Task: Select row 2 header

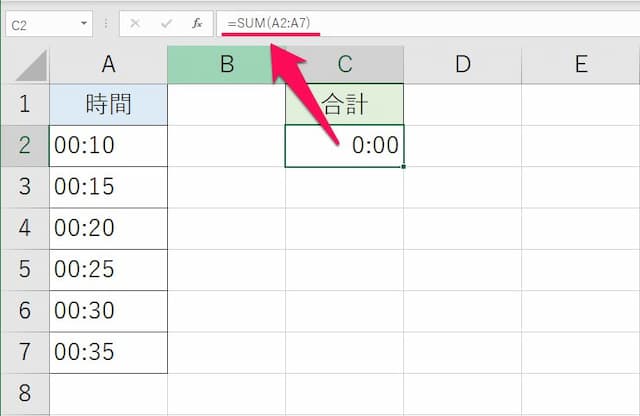Action: point(25,146)
